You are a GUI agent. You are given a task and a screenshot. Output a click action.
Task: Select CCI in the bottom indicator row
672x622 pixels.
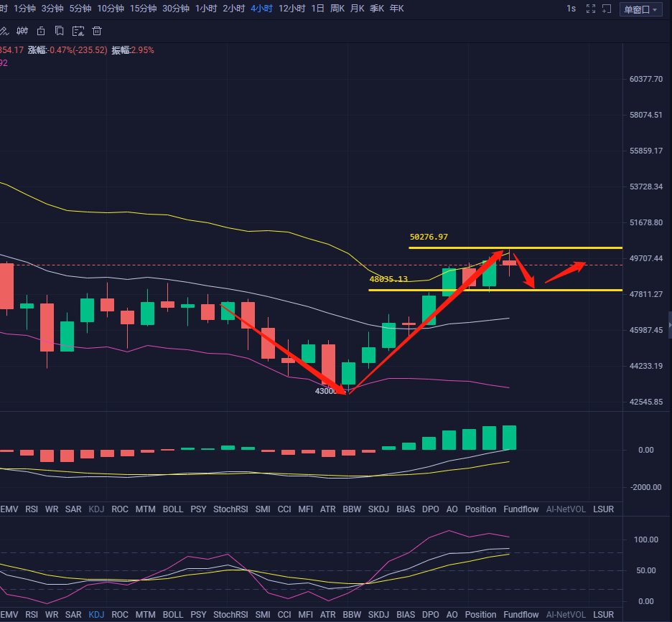(x=284, y=615)
